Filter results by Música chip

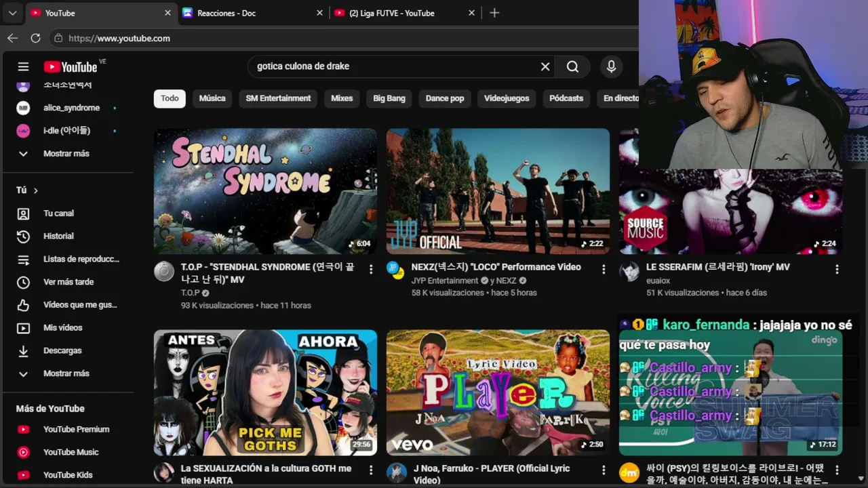click(212, 98)
